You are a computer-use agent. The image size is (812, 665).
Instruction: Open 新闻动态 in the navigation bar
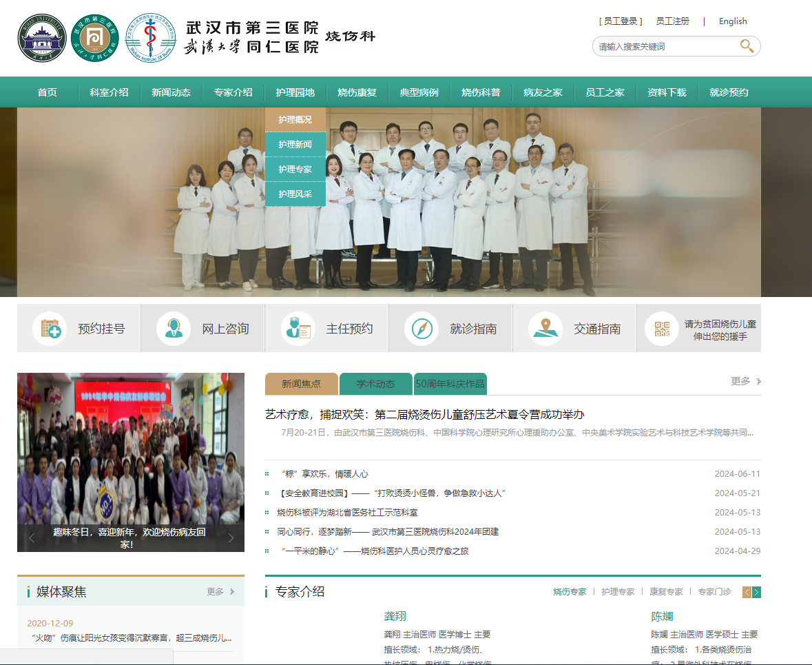[171, 92]
